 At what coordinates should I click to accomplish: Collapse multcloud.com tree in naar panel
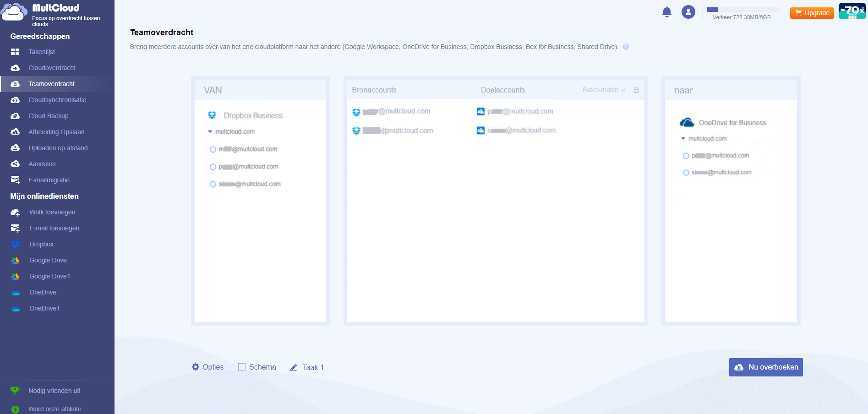[x=683, y=138]
